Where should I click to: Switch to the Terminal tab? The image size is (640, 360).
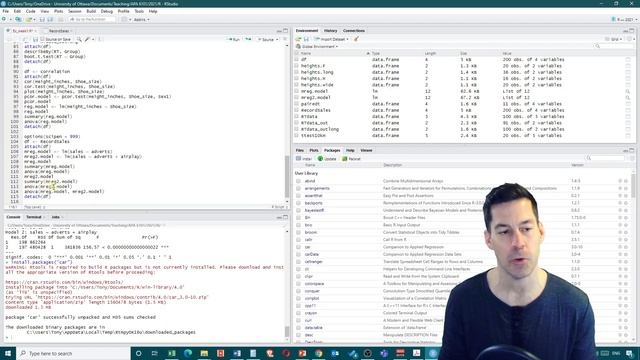pos(34,217)
